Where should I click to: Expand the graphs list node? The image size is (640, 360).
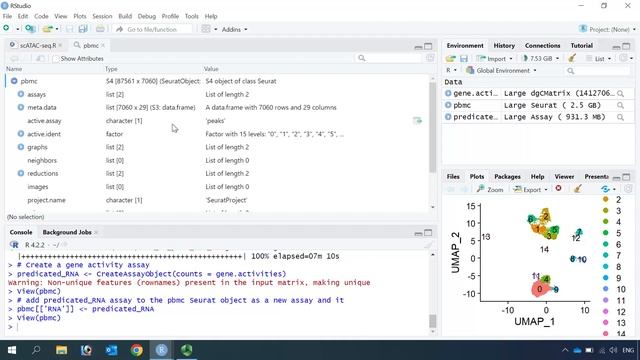click(x=21, y=147)
